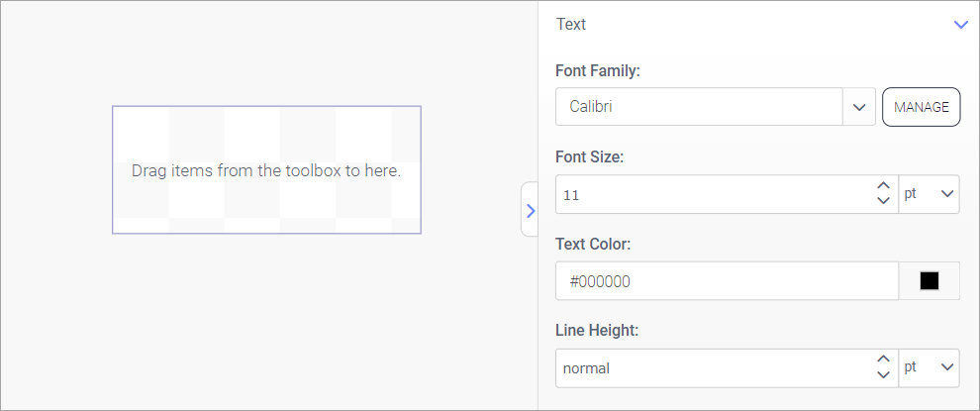The height and width of the screenshot is (411, 980).
Task: Click empty canvas area below drop zone
Action: point(266,317)
